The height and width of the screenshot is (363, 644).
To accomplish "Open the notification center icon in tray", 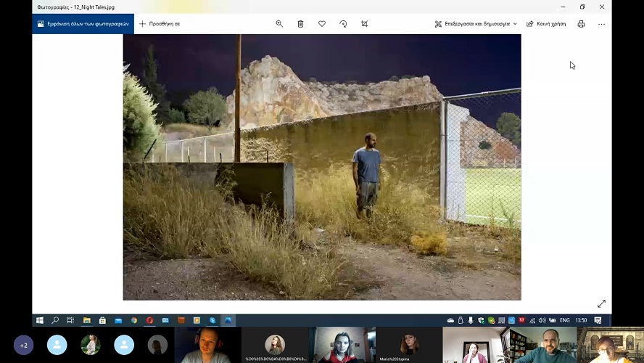I will [x=598, y=320].
